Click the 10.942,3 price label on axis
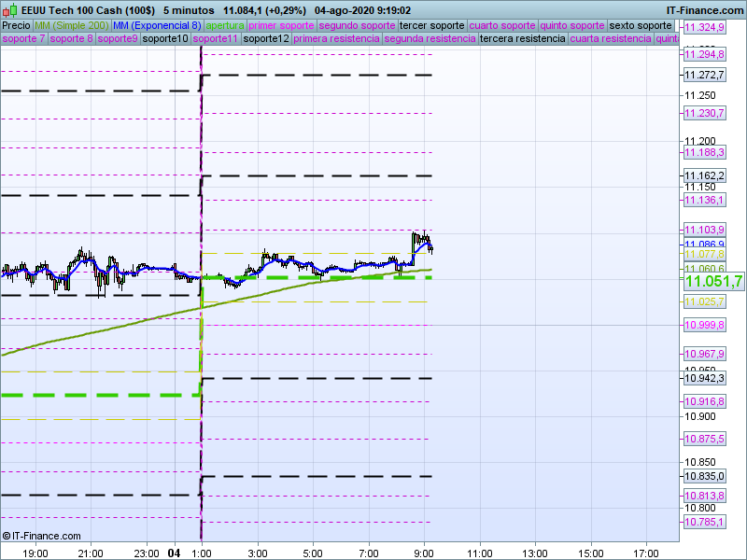 coord(704,378)
